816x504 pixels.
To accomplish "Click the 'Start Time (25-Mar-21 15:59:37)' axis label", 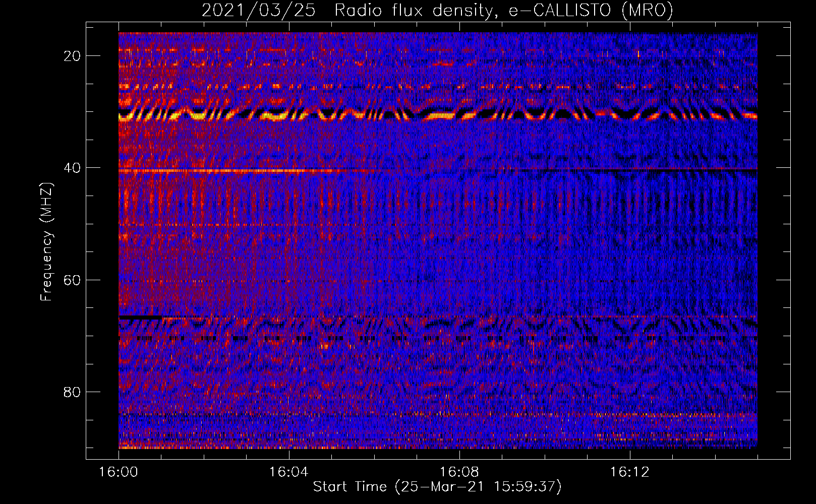I will [437, 487].
